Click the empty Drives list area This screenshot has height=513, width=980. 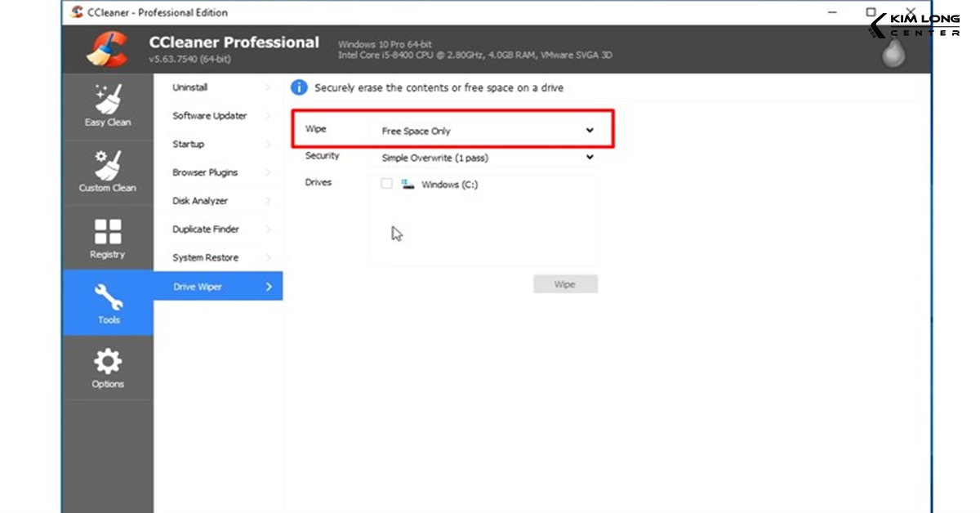(x=483, y=233)
